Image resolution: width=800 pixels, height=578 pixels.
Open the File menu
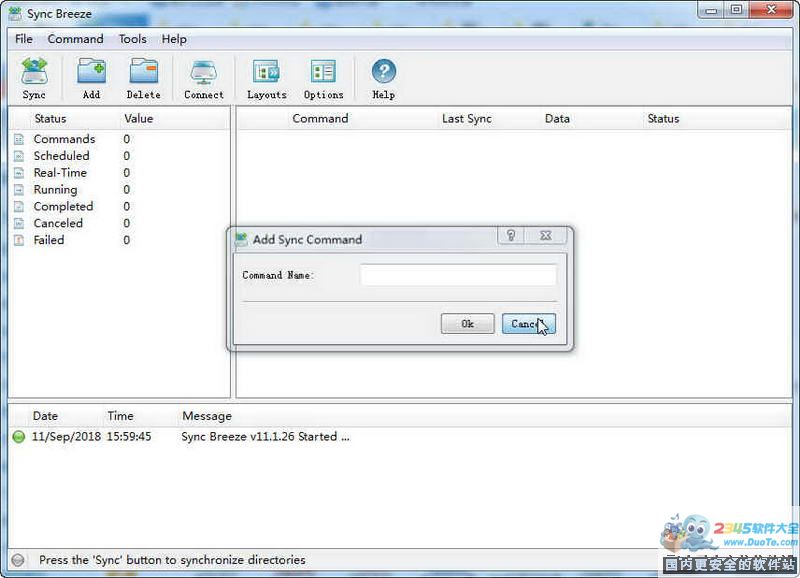pyautogui.click(x=24, y=39)
